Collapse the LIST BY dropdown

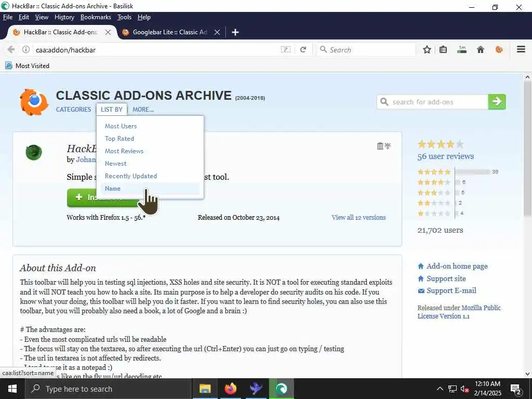(112, 110)
